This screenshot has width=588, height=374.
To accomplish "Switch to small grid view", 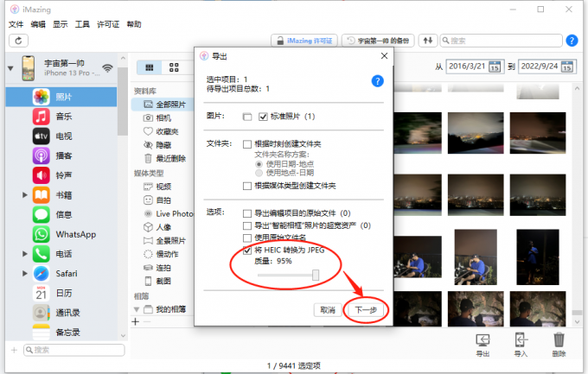I will pyautogui.click(x=150, y=67).
